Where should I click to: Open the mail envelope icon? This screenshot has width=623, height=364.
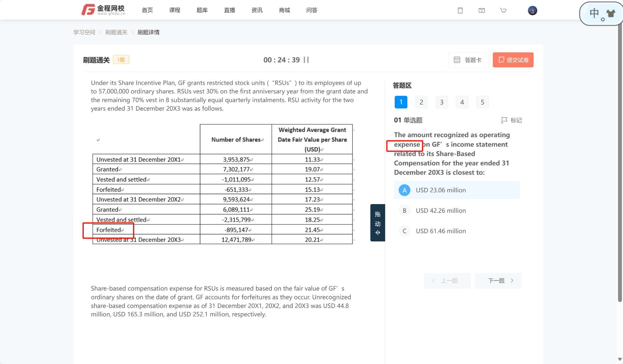tap(482, 11)
